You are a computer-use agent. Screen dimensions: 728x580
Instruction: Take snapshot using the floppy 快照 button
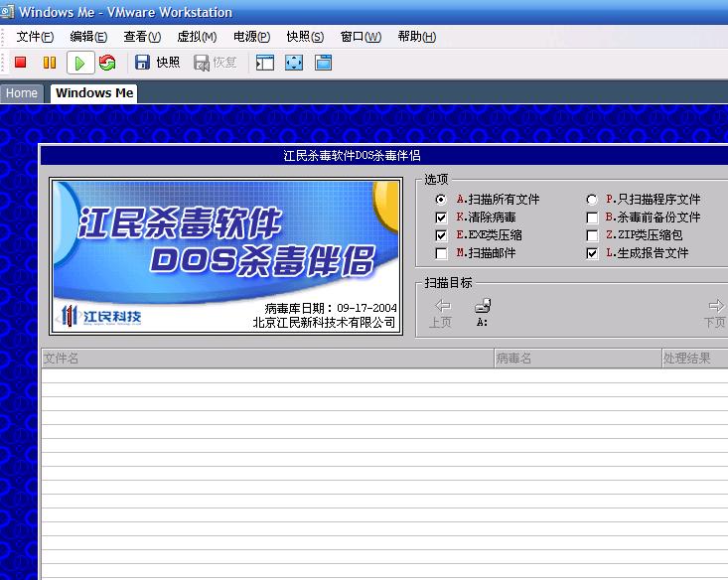pos(157,63)
